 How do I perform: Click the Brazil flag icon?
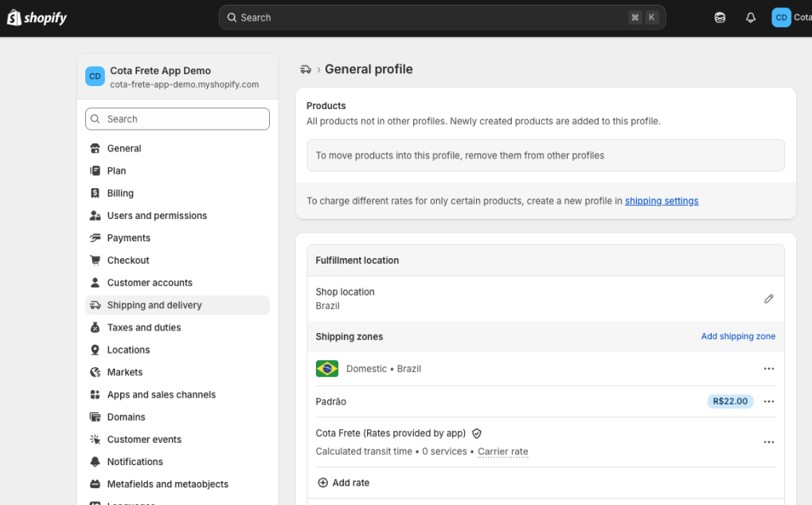click(x=327, y=369)
